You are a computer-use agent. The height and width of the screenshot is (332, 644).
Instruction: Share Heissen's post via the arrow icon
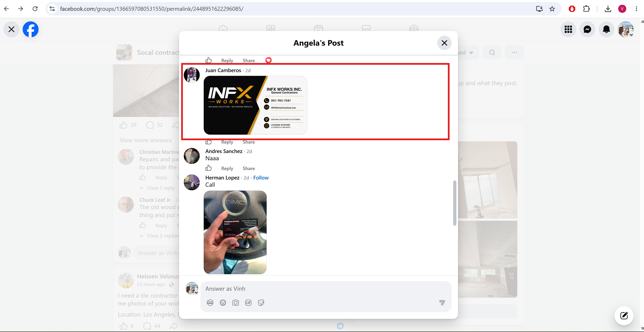pos(173,326)
